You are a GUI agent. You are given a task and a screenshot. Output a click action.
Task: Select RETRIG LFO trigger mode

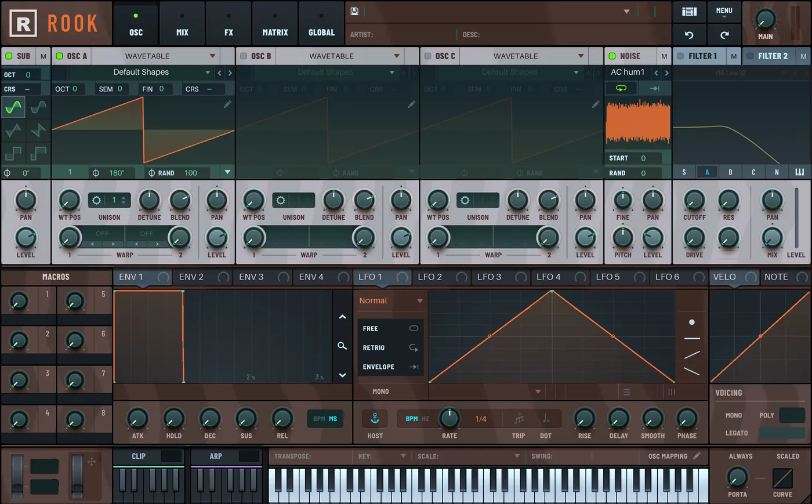point(390,348)
